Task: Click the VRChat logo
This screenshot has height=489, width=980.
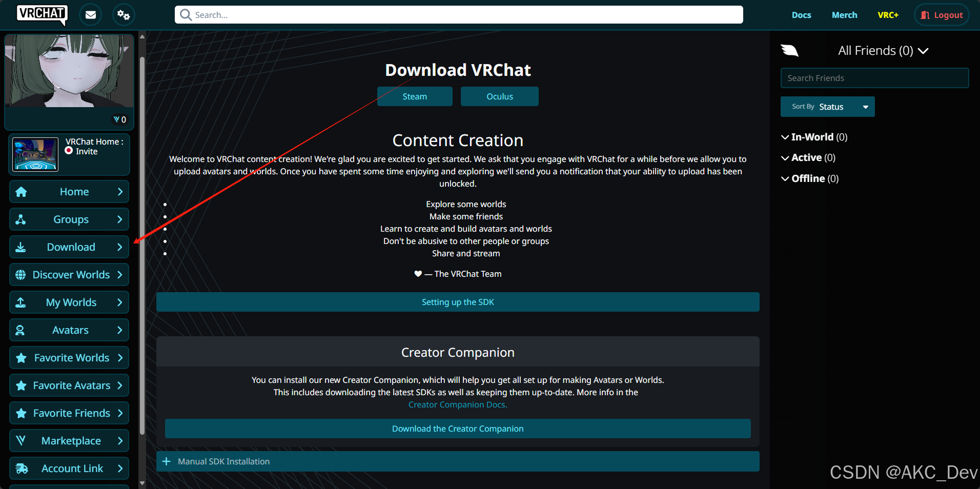Action: (x=42, y=15)
